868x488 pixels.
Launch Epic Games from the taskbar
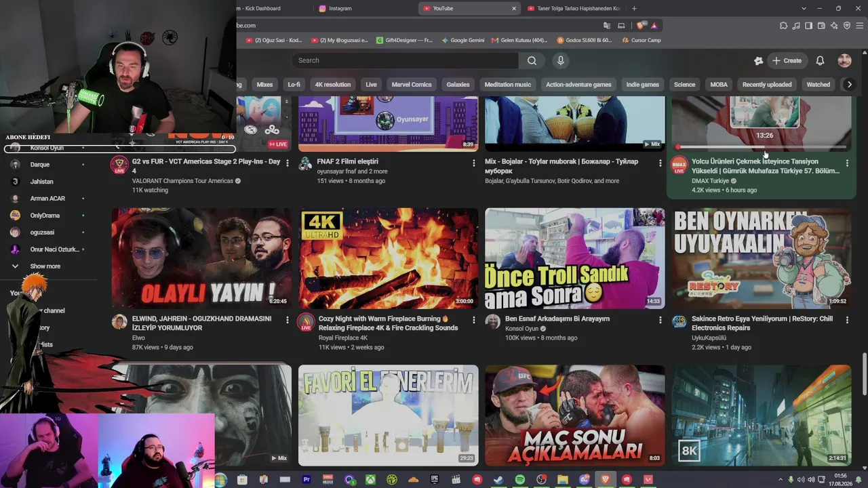click(435, 480)
